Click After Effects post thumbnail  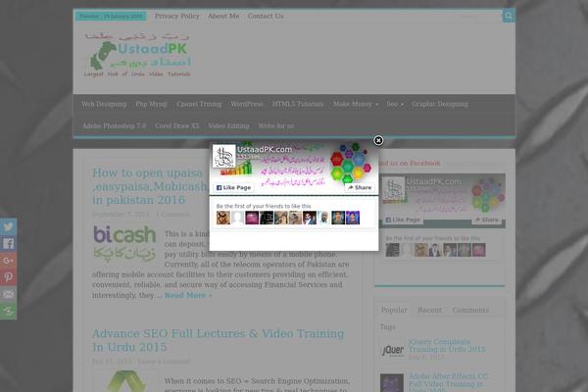392,382
